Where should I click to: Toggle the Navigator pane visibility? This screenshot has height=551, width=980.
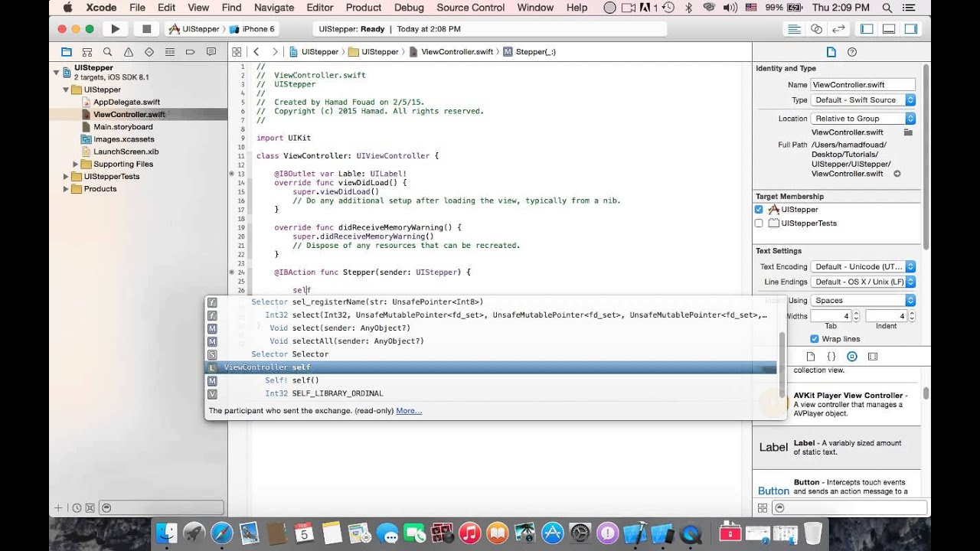point(867,29)
